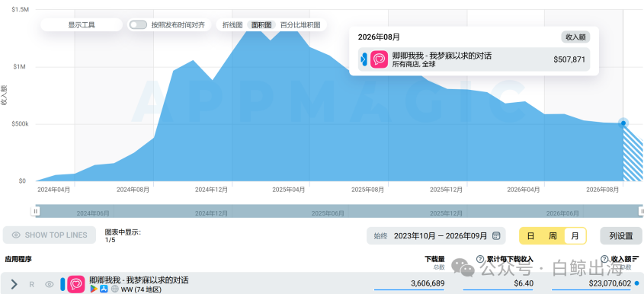Click pink app icon in chart tooltip
Screen dimensions: 644x294
click(x=379, y=59)
